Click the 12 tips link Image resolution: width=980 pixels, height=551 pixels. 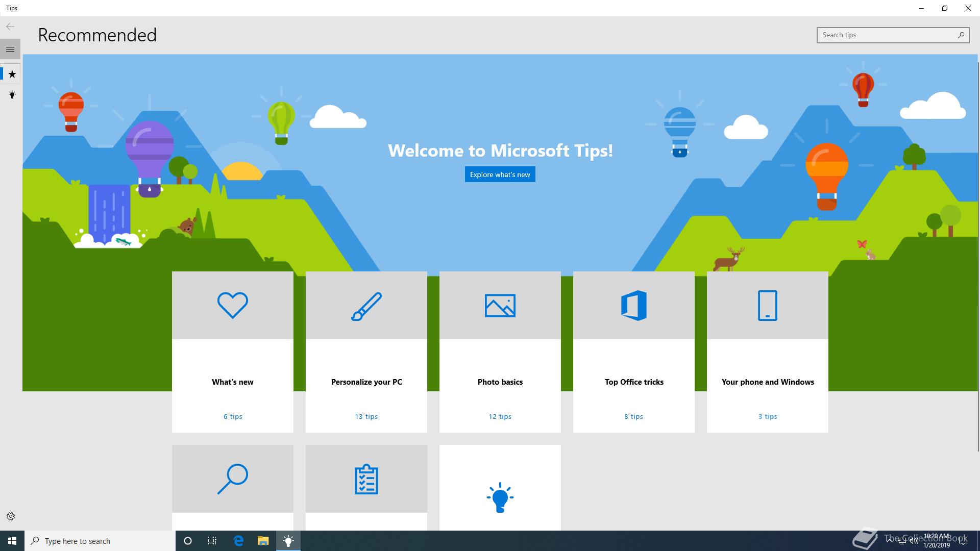tap(500, 417)
